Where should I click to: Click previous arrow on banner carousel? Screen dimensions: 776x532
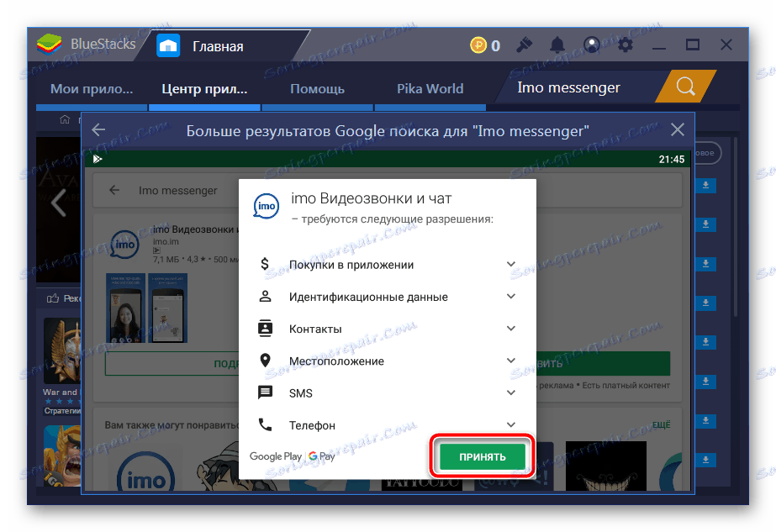[x=58, y=202]
